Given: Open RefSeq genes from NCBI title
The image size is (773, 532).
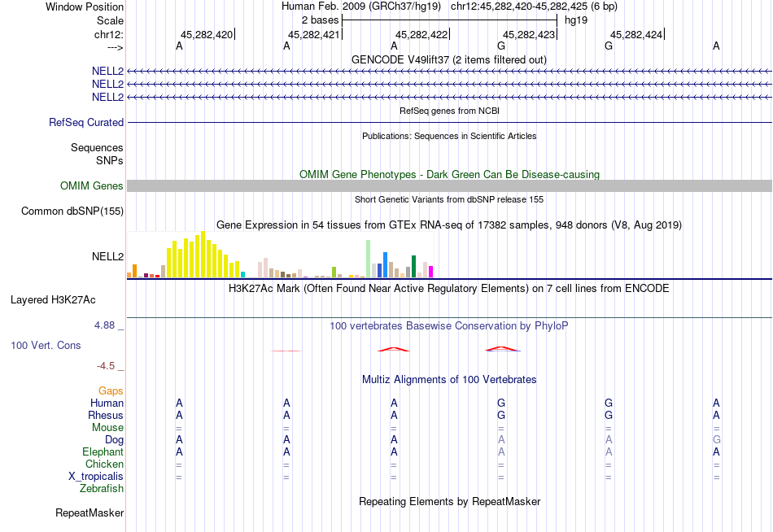Looking at the screenshot, I should coord(449,111).
